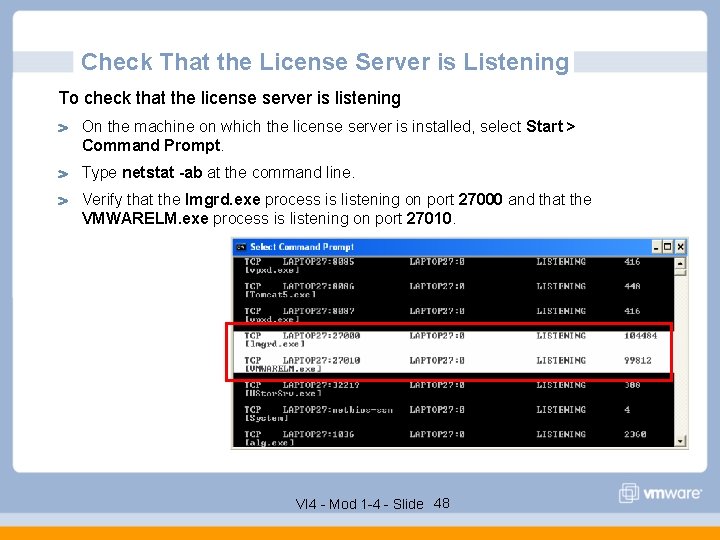Click PID value 104484
The height and width of the screenshot is (540, 720).
click(640, 336)
